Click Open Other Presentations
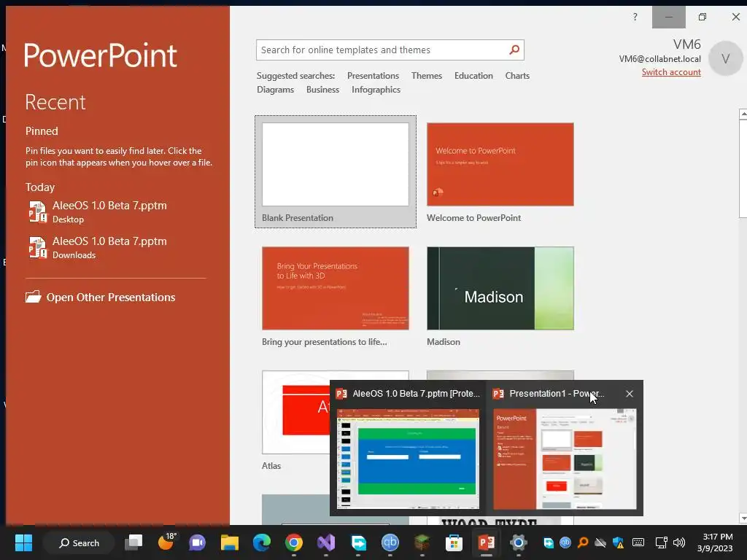The height and width of the screenshot is (560, 747). [101, 297]
